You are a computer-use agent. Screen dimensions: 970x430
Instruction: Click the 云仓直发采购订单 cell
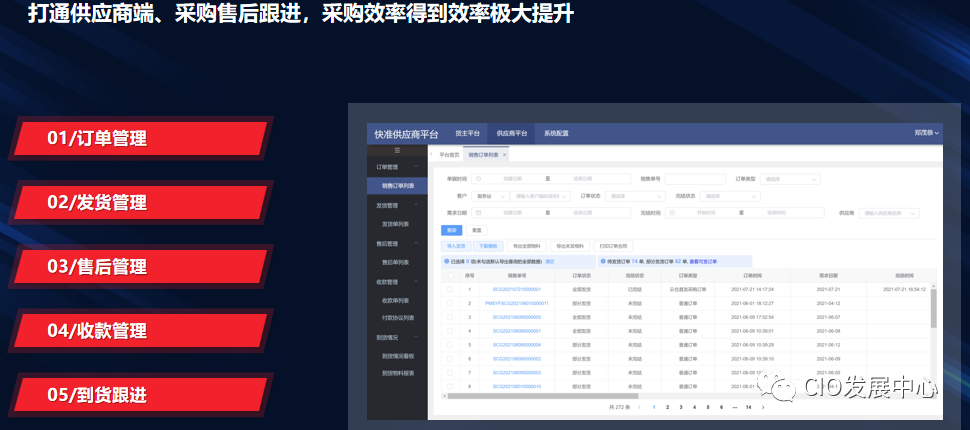pos(688,289)
